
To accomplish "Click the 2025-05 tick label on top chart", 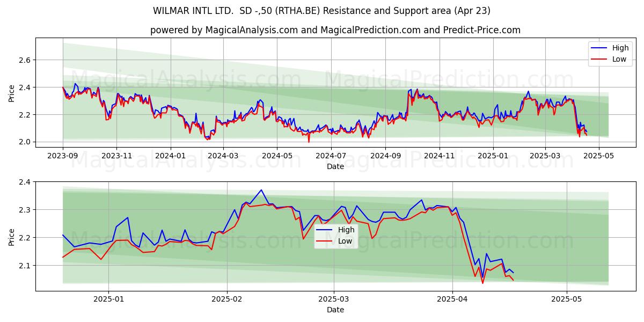I will click(598, 156).
